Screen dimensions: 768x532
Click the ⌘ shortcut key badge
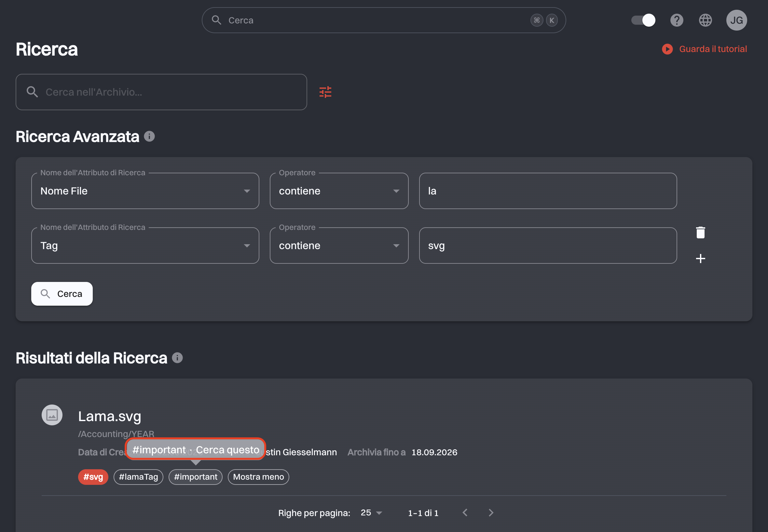(537, 20)
